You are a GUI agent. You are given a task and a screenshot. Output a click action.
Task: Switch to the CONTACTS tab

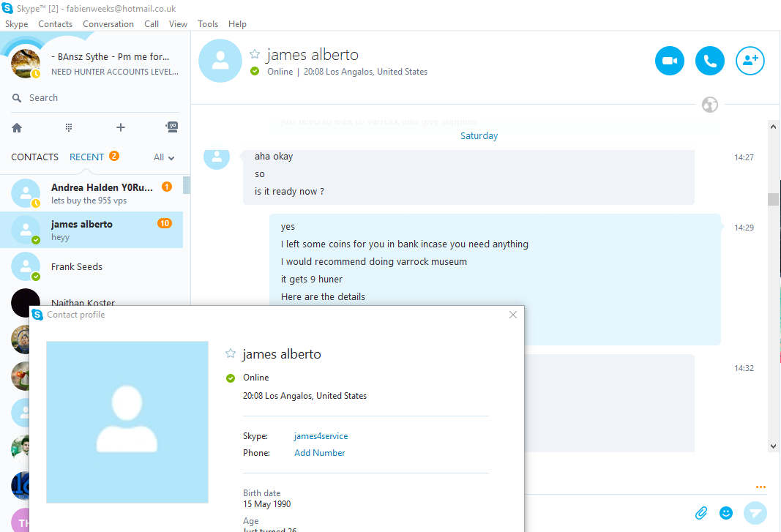35,157
